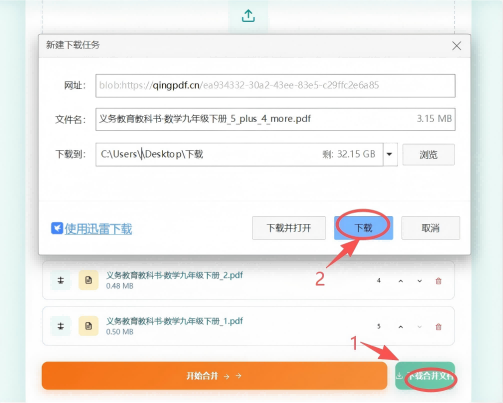Click the green 下载合并文件 button

click(425, 376)
